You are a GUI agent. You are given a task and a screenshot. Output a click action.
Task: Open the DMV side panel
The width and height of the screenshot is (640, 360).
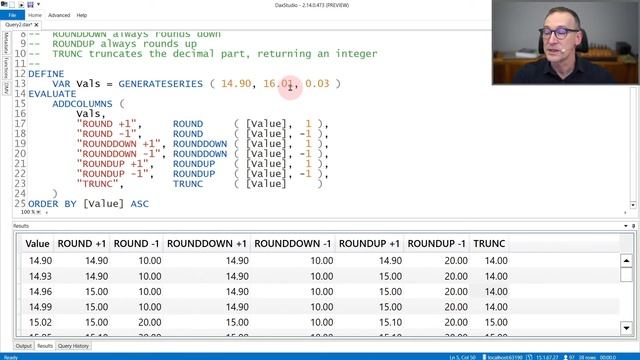(x=6, y=88)
